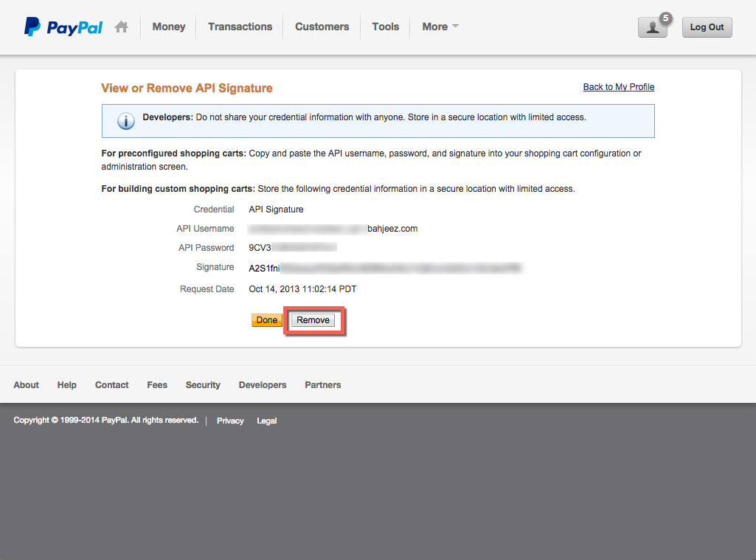The height and width of the screenshot is (560, 756).
Task: Click the copyright notice text
Action: [106, 420]
